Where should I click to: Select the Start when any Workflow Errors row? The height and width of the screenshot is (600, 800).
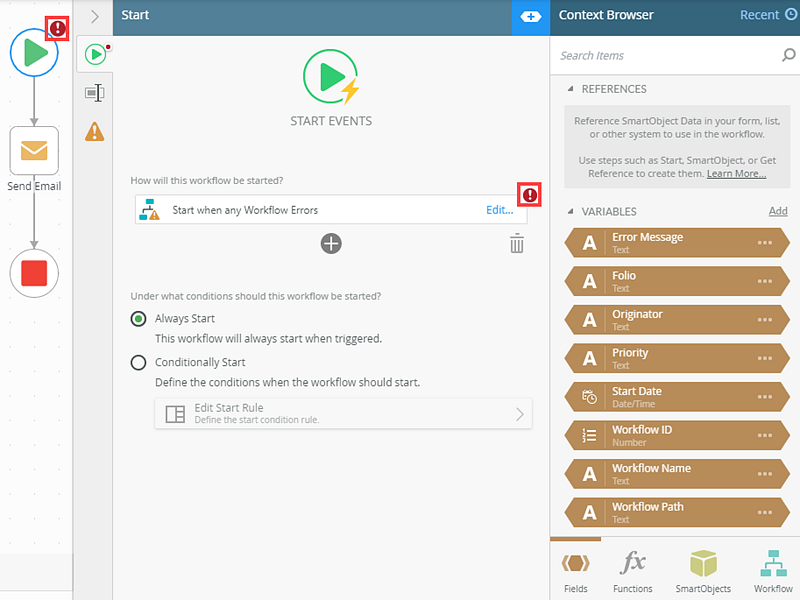tap(331, 210)
